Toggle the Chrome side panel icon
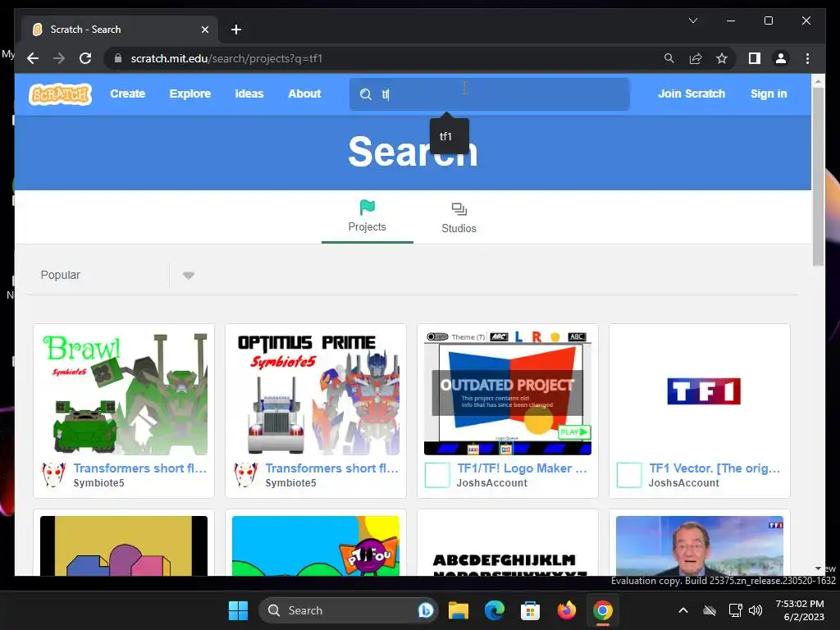The width and height of the screenshot is (840, 630). (x=755, y=58)
